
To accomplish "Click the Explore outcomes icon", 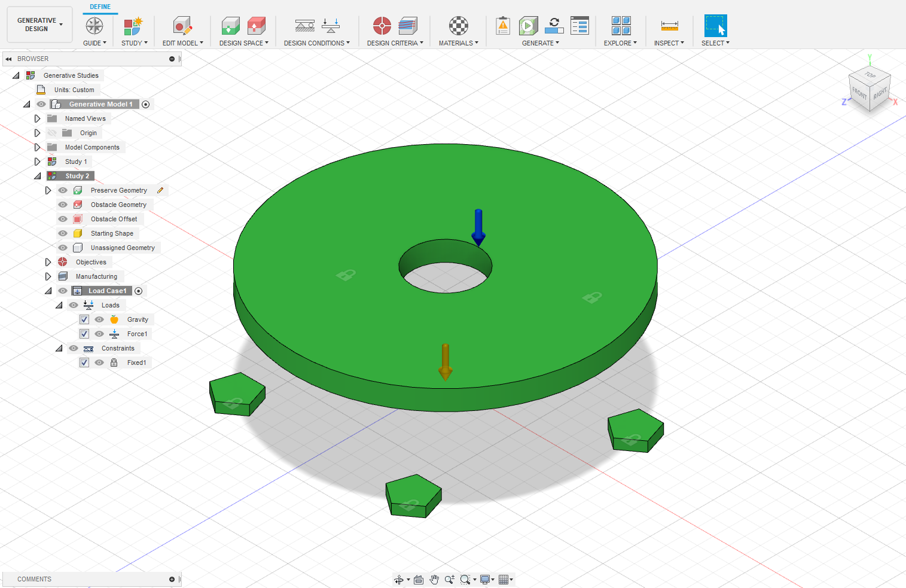I will point(621,26).
